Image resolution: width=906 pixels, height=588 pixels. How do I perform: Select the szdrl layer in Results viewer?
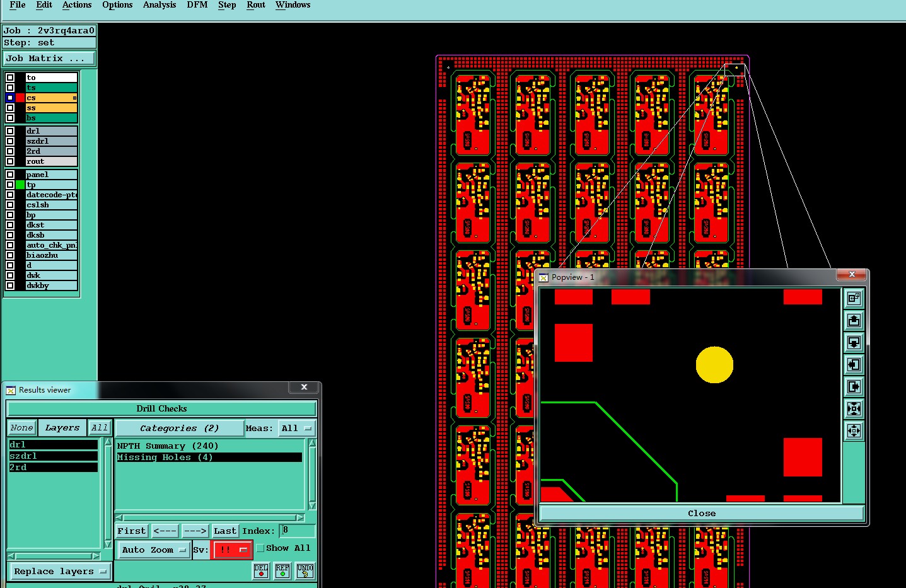(x=53, y=456)
